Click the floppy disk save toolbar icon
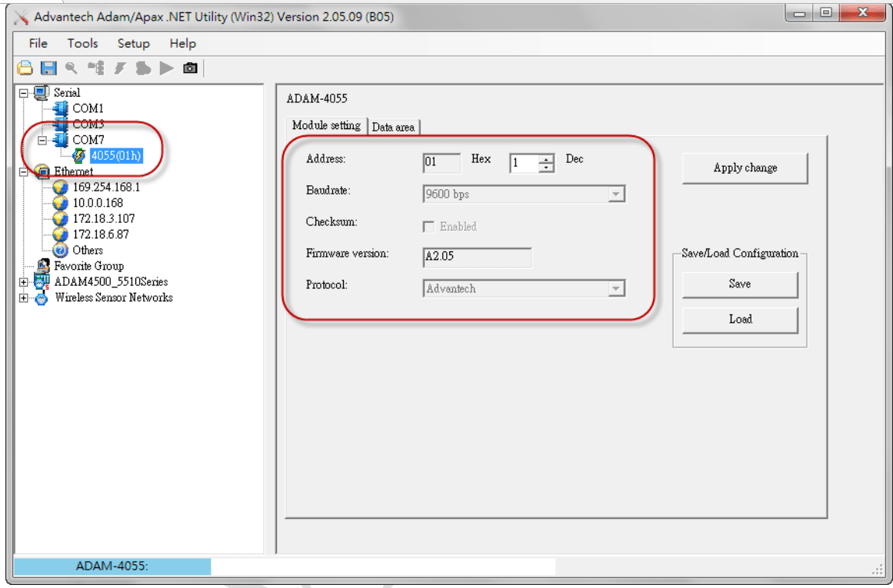The height and width of the screenshot is (588, 893). [48, 68]
